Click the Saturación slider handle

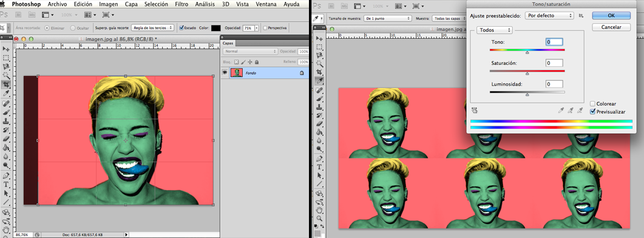tap(527, 73)
